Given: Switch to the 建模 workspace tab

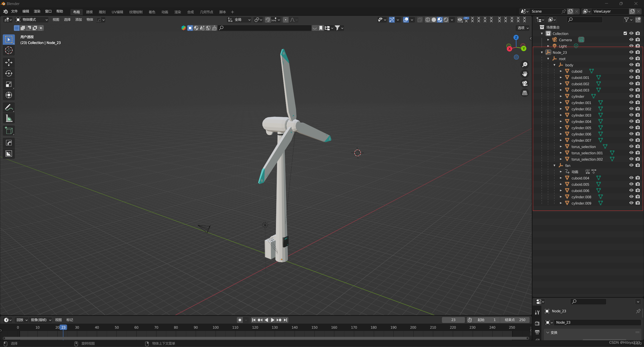Looking at the screenshot, I should pyautogui.click(x=89, y=12).
